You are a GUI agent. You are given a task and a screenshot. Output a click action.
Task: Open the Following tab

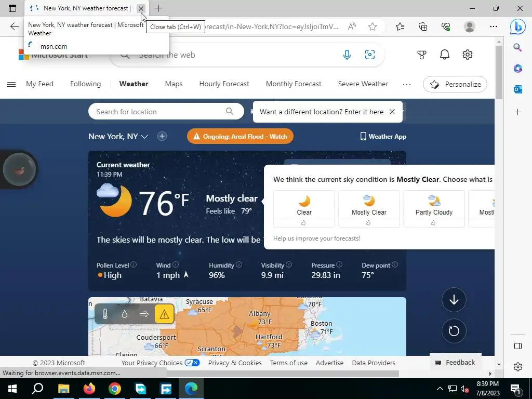pos(86,84)
